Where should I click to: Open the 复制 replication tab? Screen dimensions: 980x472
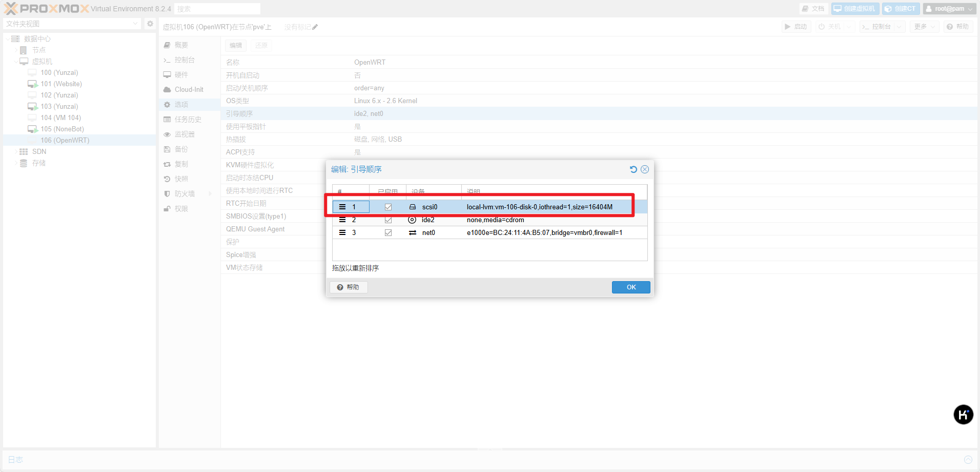click(190, 164)
